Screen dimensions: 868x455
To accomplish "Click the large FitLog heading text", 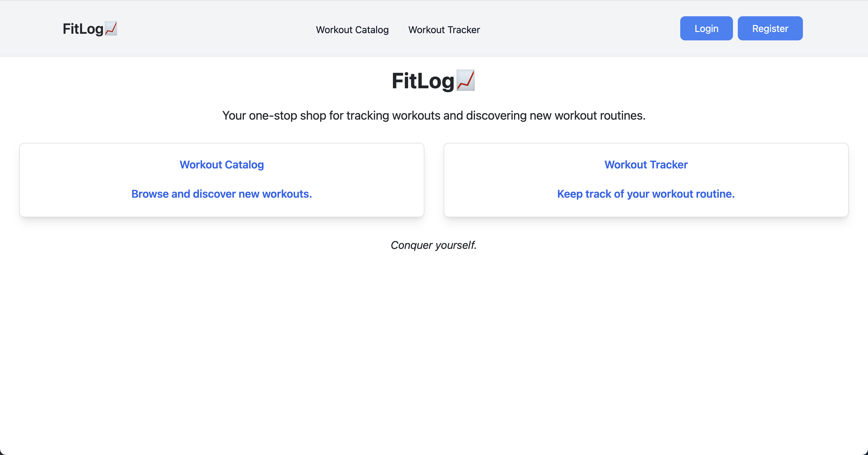I will tap(423, 81).
